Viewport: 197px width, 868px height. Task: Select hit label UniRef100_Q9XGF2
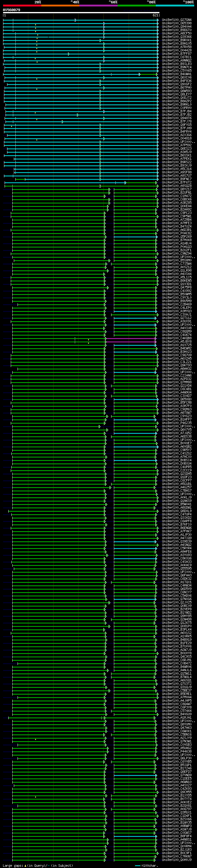pyautogui.click(x=177, y=84)
